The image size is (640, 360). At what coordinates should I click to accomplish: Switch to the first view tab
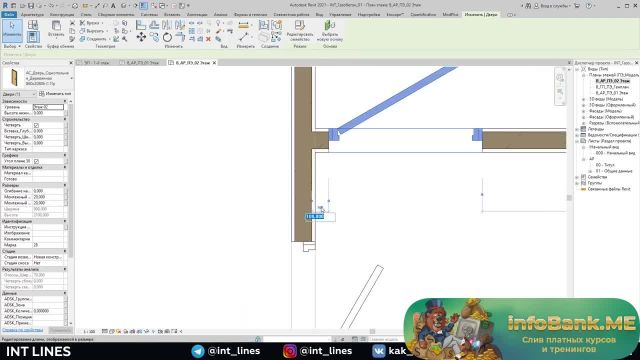pyautogui.click(x=97, y=63)
